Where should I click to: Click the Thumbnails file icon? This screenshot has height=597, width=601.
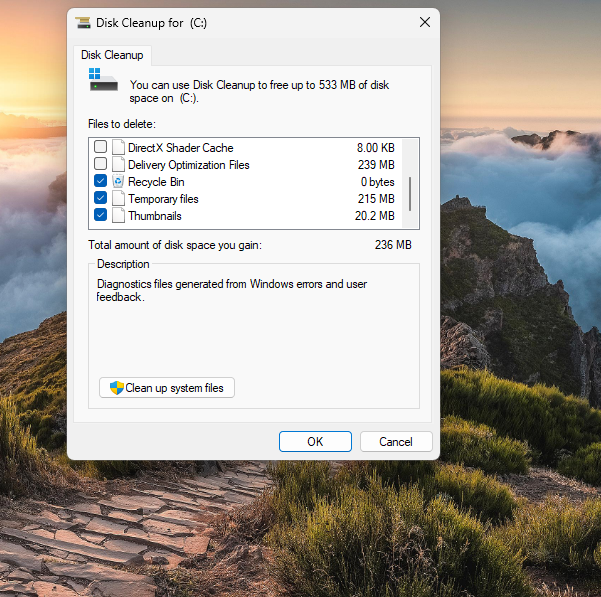click(x=118, y=216)
